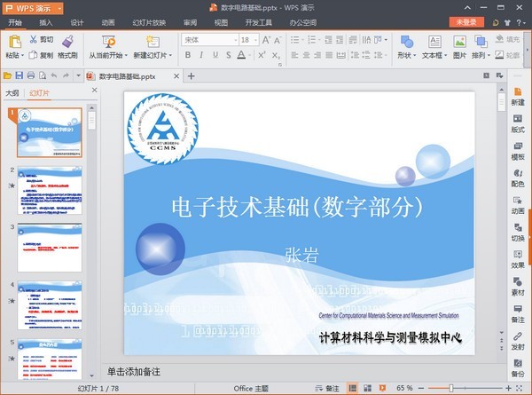Activate the Format Painter brush
The width and height of the screenshot is (532, 395).
68,42
